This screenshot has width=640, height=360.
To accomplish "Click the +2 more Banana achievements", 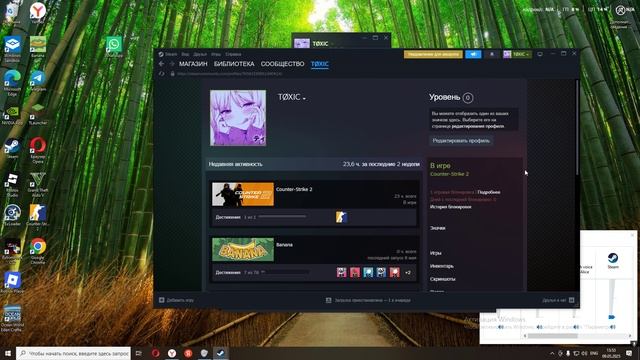I will (x=407, y=273).
